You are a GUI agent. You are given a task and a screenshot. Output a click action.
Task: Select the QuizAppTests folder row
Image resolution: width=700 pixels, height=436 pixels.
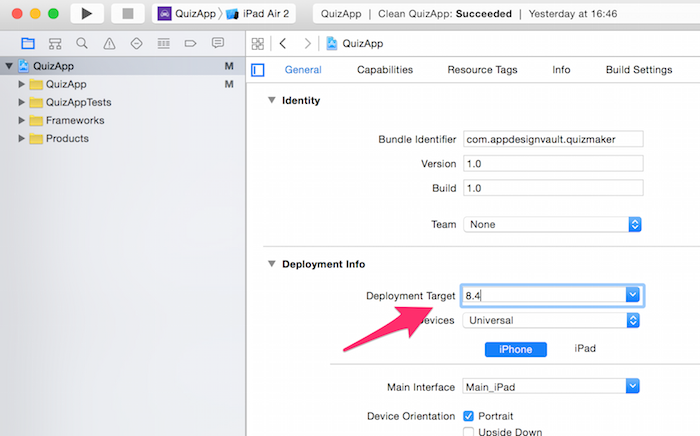point(122,102)
